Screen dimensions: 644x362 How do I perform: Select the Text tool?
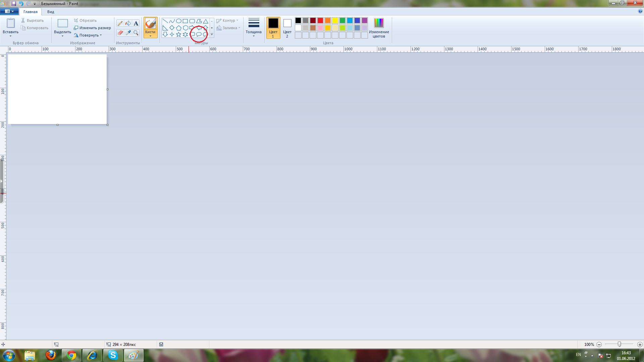pyautogui.click(x=136, y=23)
